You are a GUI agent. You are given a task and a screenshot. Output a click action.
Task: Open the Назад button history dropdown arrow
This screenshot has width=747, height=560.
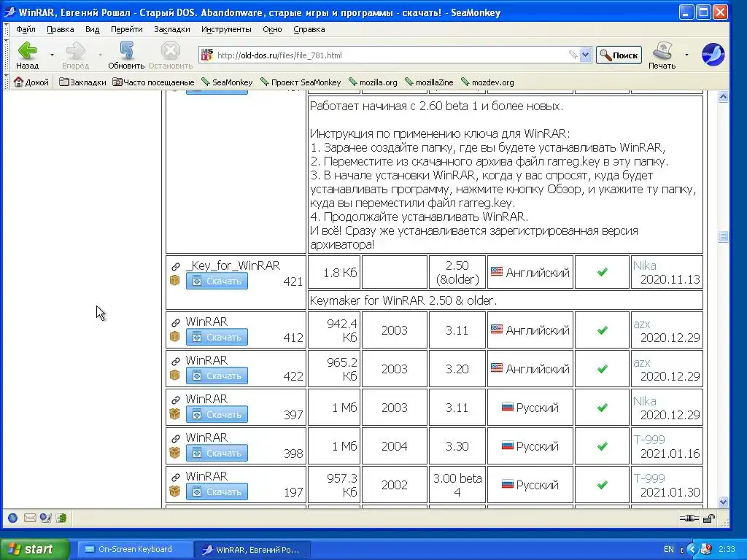pyautogui.click(x=52, y=55)
